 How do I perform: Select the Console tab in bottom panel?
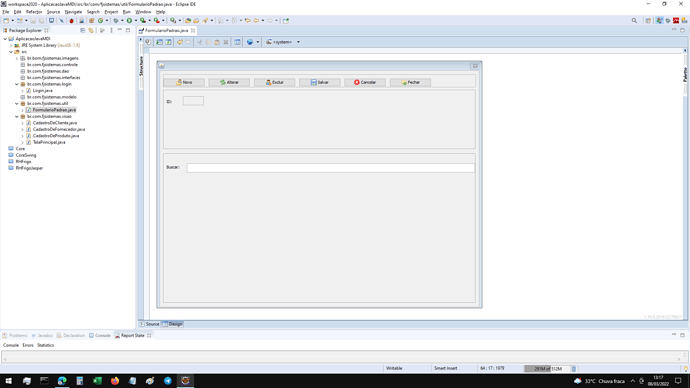(x=100, y=335)
